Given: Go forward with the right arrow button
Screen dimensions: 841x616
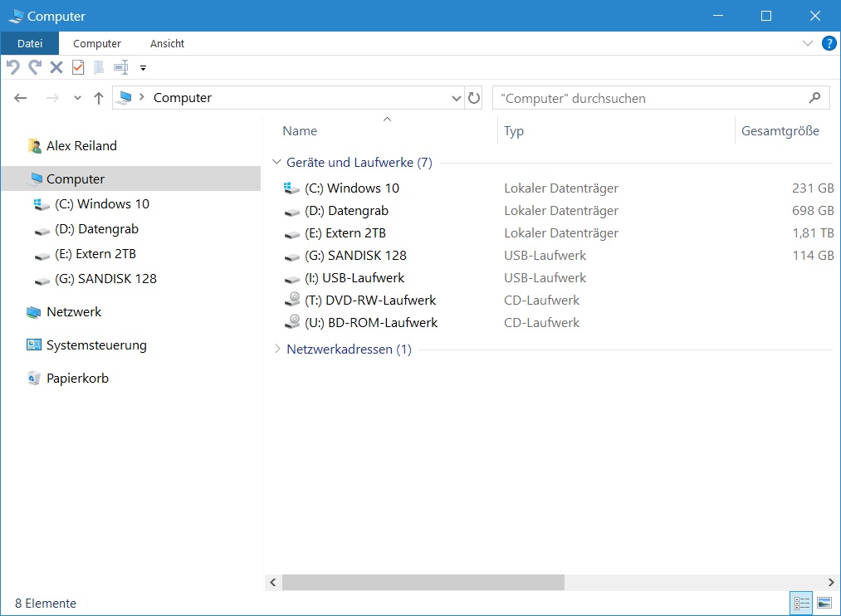Looking at the screenshot, I should (52, 98).
